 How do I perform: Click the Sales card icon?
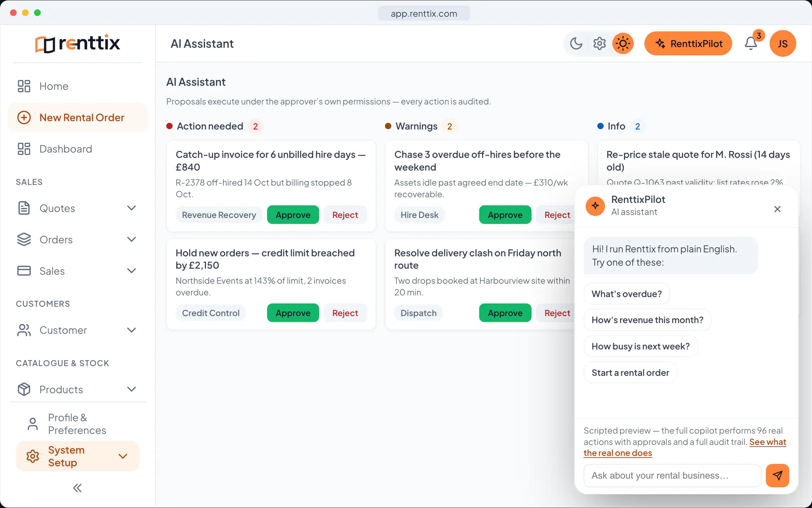[x=24, y=271]
